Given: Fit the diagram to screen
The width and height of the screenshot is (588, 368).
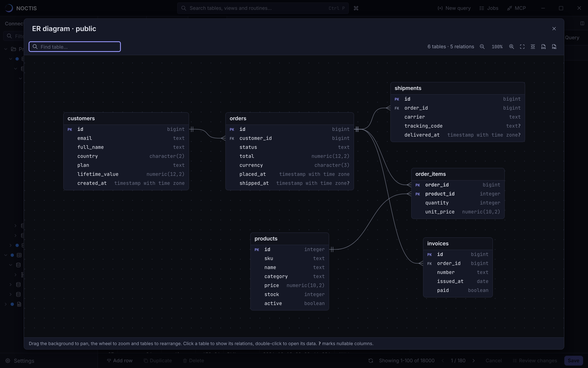Looking at the screenshot, I should 522,47.
